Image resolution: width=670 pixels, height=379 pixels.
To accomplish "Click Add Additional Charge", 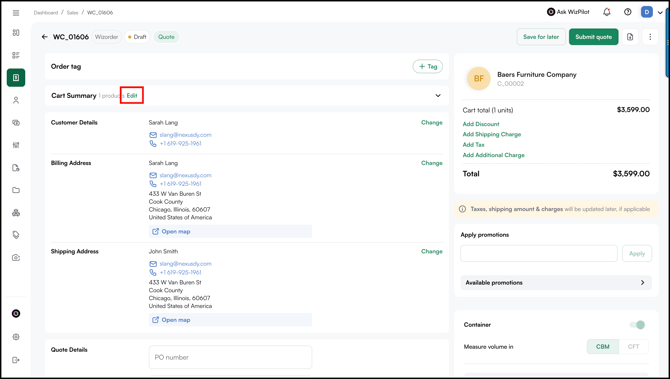I will 494,155.
